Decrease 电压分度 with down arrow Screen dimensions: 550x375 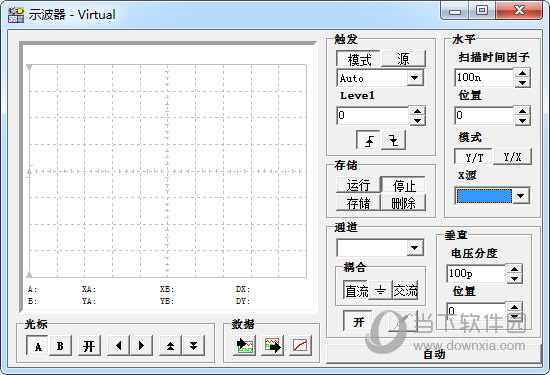pyautogui.click(x=514, y=279)
